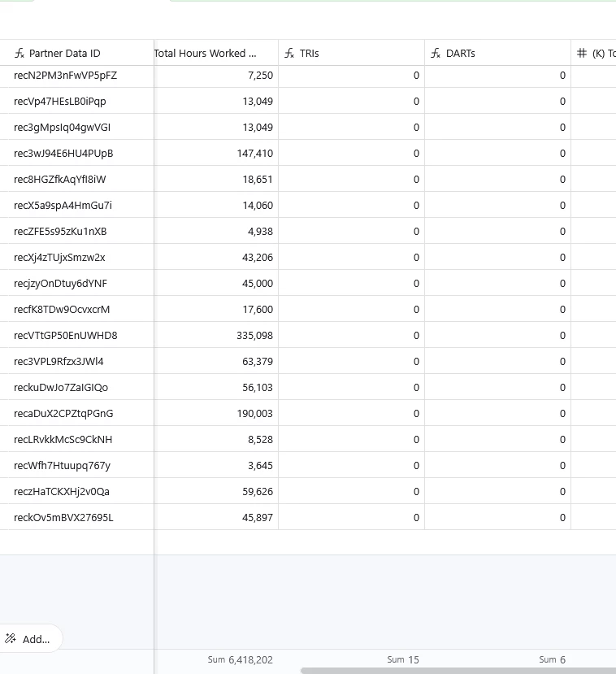Select record rec8HGZfkAqYfI8iW
Viewport: 616px width, 674px height.
59,179
